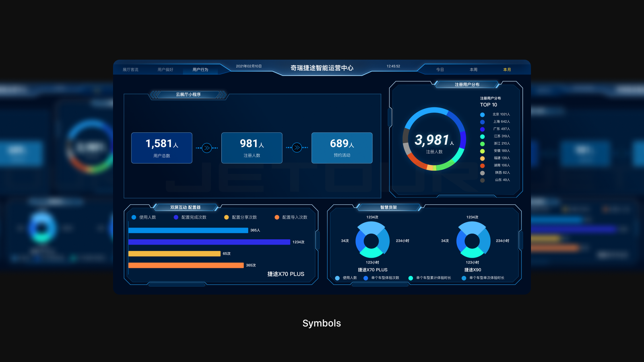Filter data by 今日
The width and height of the screenshot is (644, 362).
[x=440, y=70]
